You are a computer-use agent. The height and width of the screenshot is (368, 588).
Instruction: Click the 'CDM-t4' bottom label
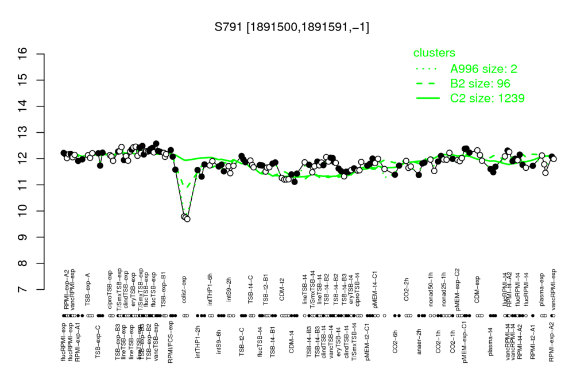click(x=291, y=342)
